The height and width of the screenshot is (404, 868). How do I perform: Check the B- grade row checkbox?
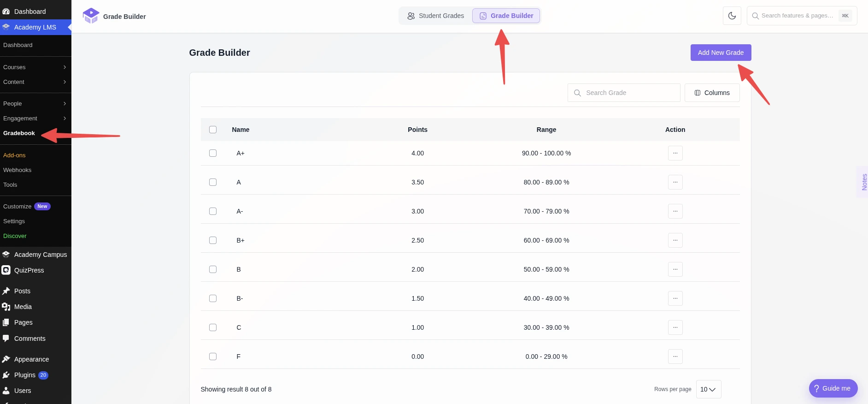pyautogui.click(x=213, y=298)
